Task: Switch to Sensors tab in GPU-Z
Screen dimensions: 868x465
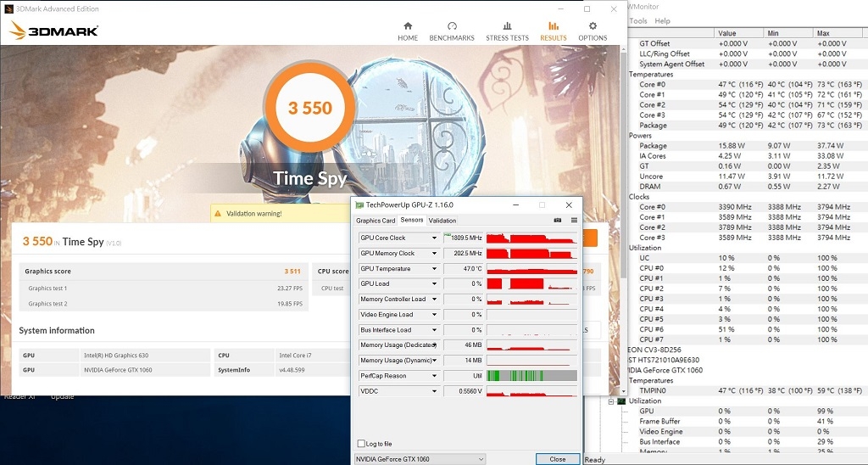Action: 412,220
